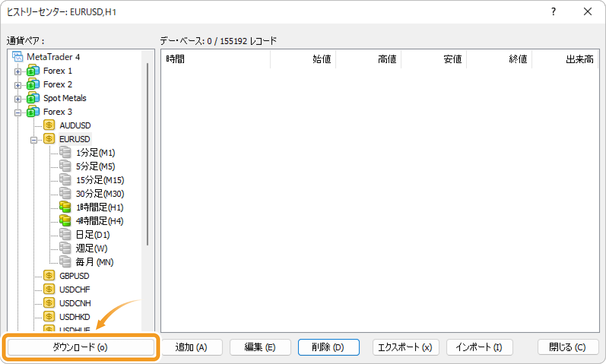The image size is (606, 364).
Task: Click the 週足(W) database icon
Action: pos(65,248)
